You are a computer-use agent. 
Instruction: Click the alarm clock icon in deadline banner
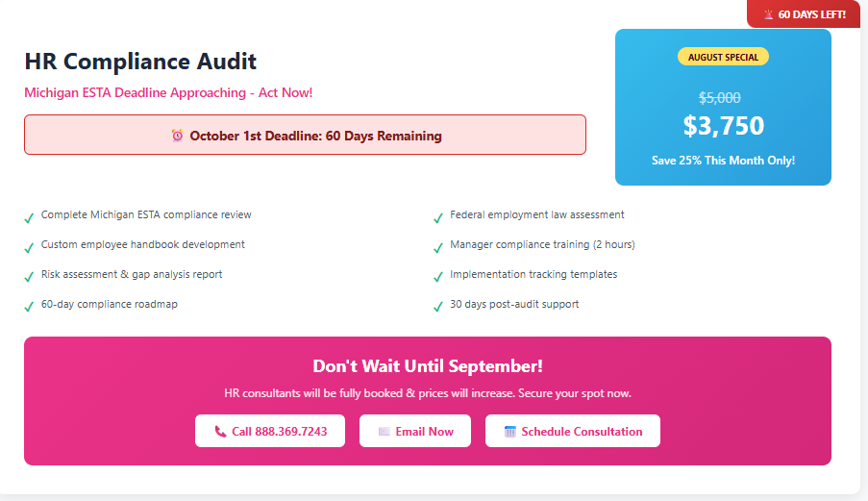click(x=177, y=136)
